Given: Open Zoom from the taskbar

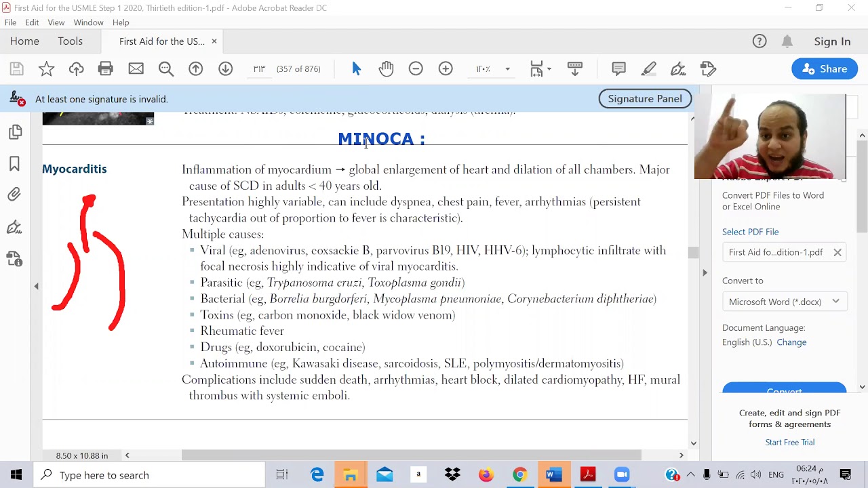Looking at the screenshot, I should click(622, 474).
